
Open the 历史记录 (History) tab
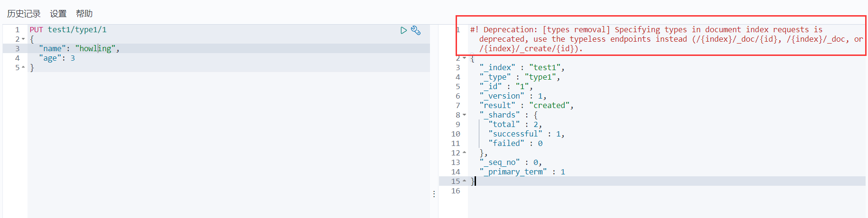point(24,14)
